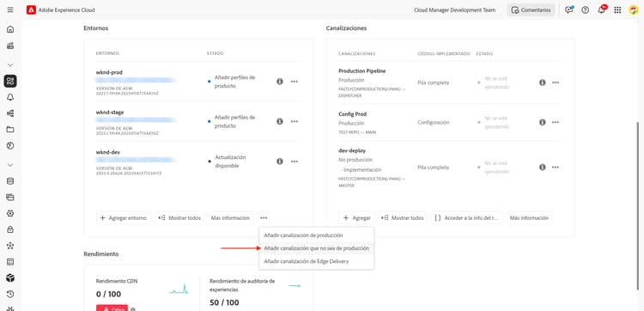Open the app switcher grid icon

(x=617, y=9)
